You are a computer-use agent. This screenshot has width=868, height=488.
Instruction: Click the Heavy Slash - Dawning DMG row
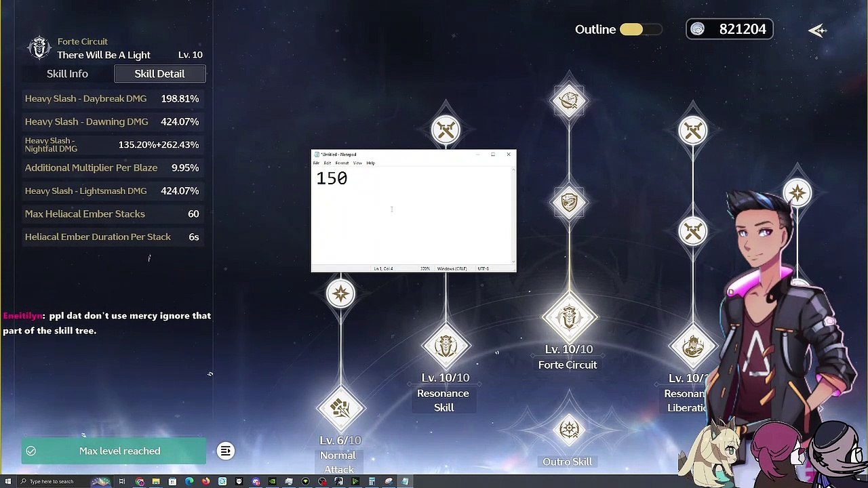pyautogui.click(x=112, y=121)
